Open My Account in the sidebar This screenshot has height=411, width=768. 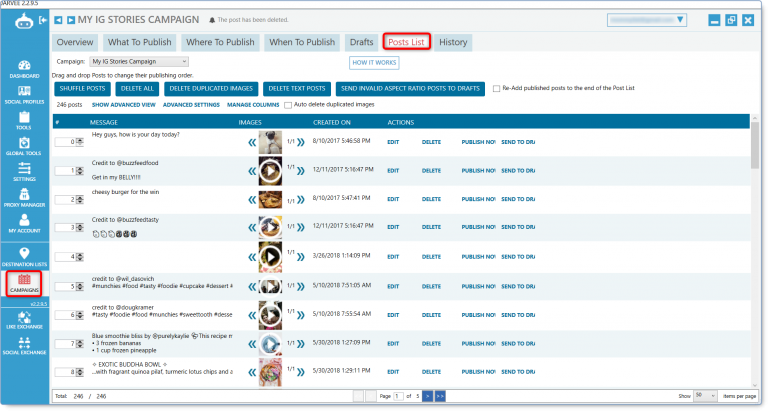[x=24, y=224]
